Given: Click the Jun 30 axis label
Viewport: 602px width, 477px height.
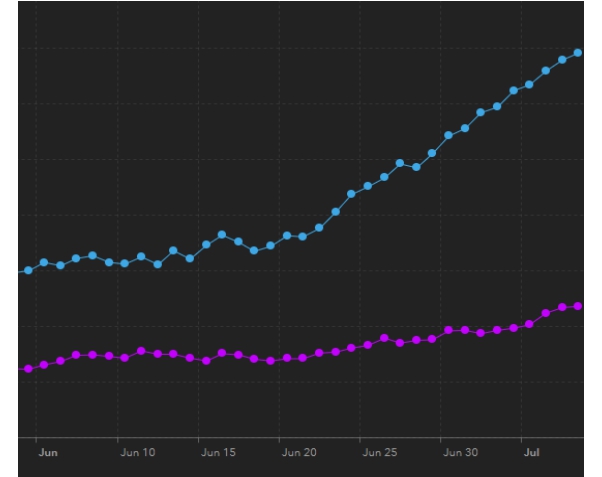Looking at the screenshot, I should click(x=460, y=453).
